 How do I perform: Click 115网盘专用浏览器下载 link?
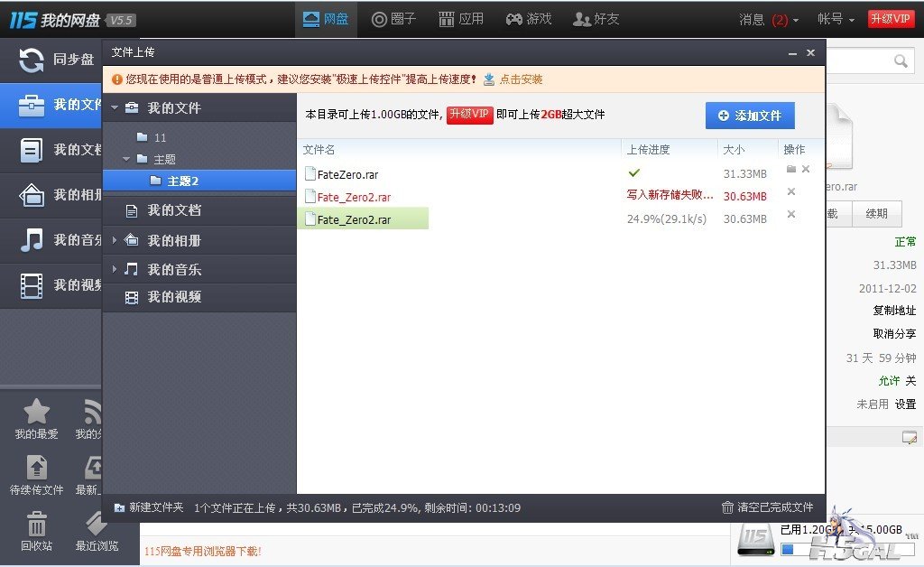(203, 551)
